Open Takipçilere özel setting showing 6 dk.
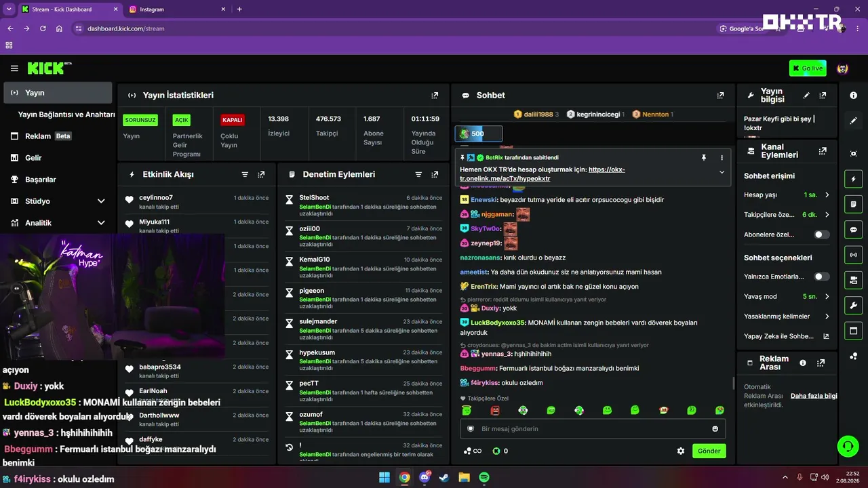This screenshot has height=488, width=868. click(x=787, y=215)
